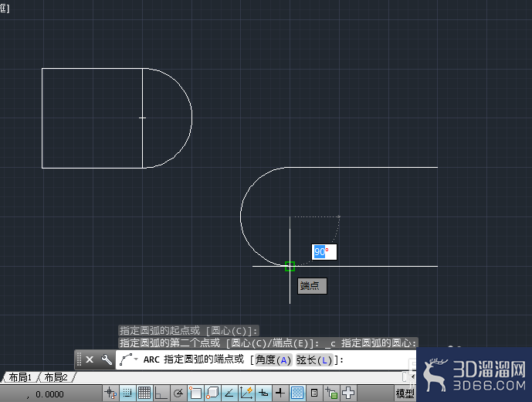Switch to the 布局2 layout tab

[x=56, y=377]
